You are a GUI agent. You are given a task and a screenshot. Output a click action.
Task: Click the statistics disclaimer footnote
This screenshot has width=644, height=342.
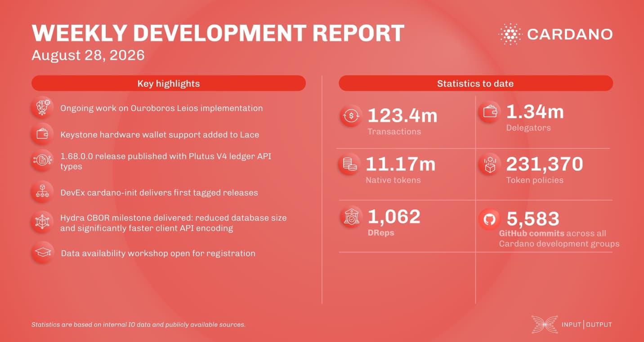point(139,324)
